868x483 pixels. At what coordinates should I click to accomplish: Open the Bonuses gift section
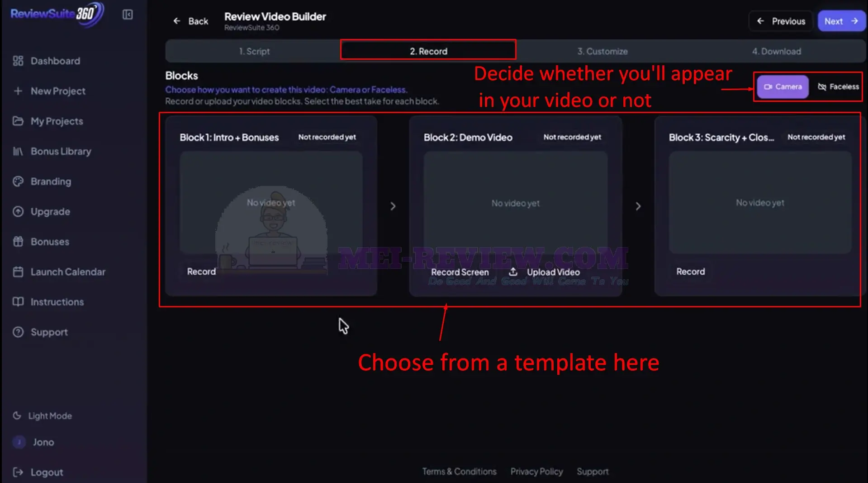[x=41, y=242]
